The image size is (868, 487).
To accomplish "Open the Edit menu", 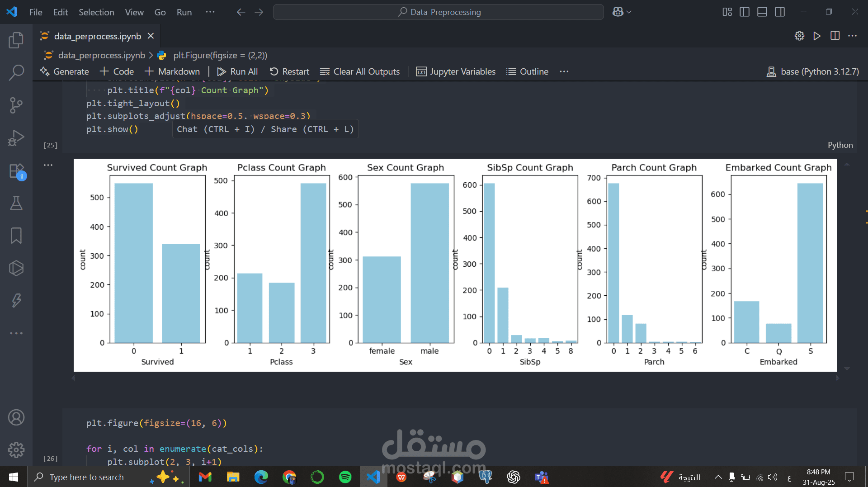I will pos(61,12).
